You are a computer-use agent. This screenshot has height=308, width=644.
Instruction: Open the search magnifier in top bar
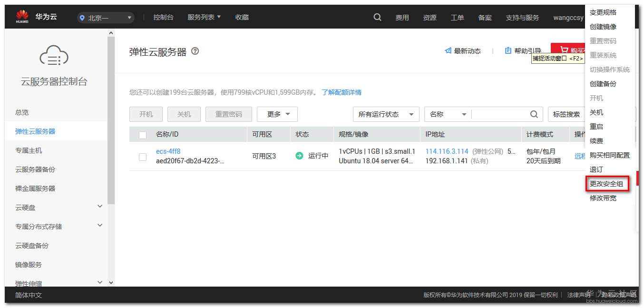[378, 17]
